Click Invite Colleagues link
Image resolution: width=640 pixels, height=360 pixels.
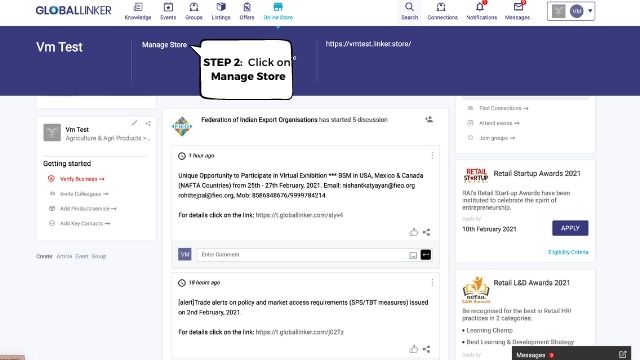pyautogui.click(x=84, y=194)
